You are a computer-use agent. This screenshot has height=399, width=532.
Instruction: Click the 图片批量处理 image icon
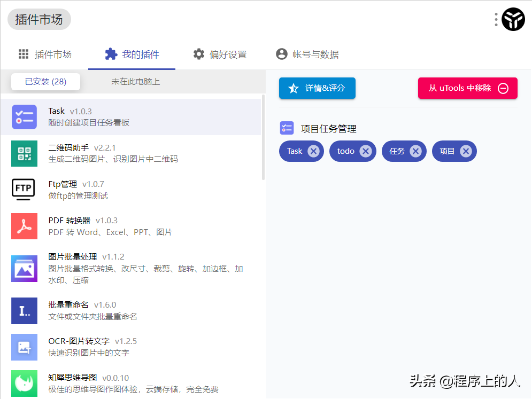click(24, 269)
